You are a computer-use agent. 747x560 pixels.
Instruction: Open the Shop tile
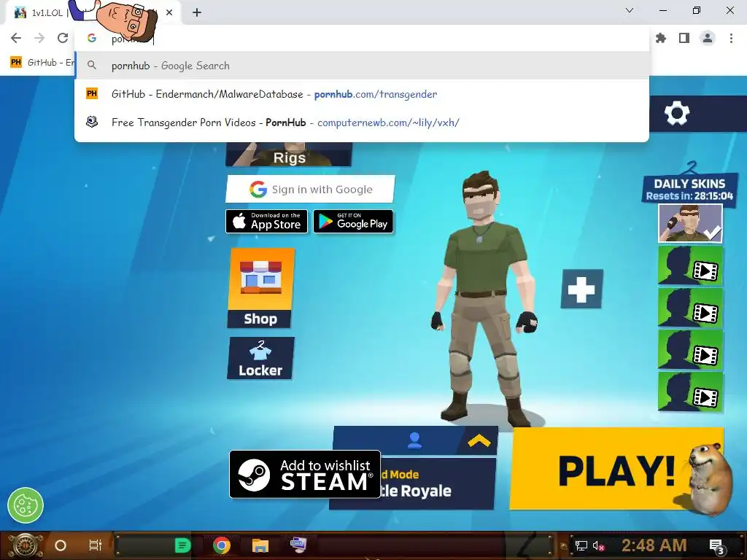[260, 288]
